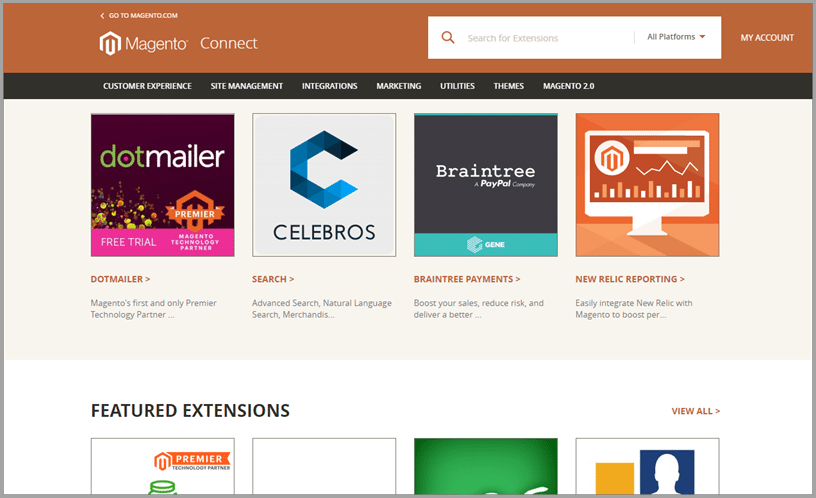816x498 pixels.
Task: Open the Marketing menu
Action: tap(399, 86)
